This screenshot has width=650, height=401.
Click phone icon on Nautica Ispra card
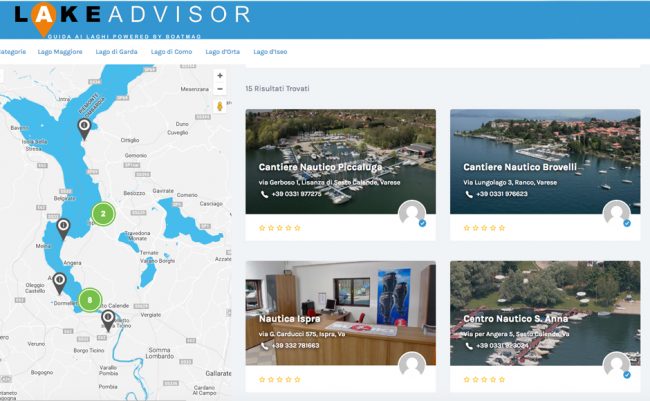tap(264, 346)
